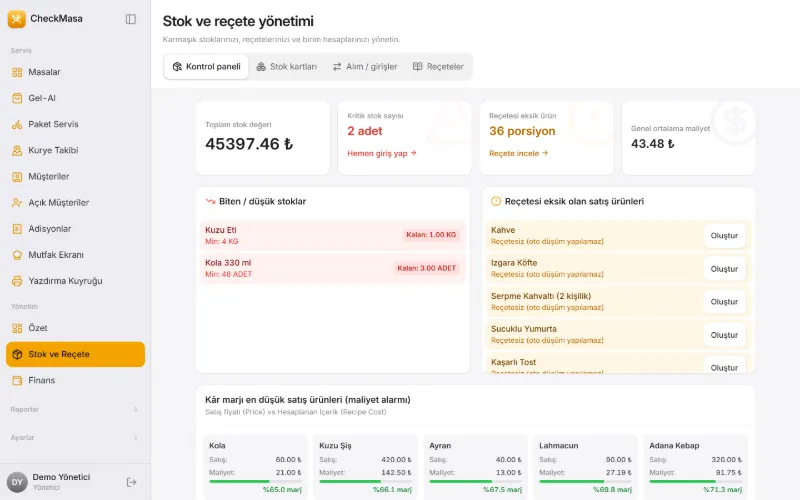
Task: Click the Ayran product name
Action: [x=440, y=446]
